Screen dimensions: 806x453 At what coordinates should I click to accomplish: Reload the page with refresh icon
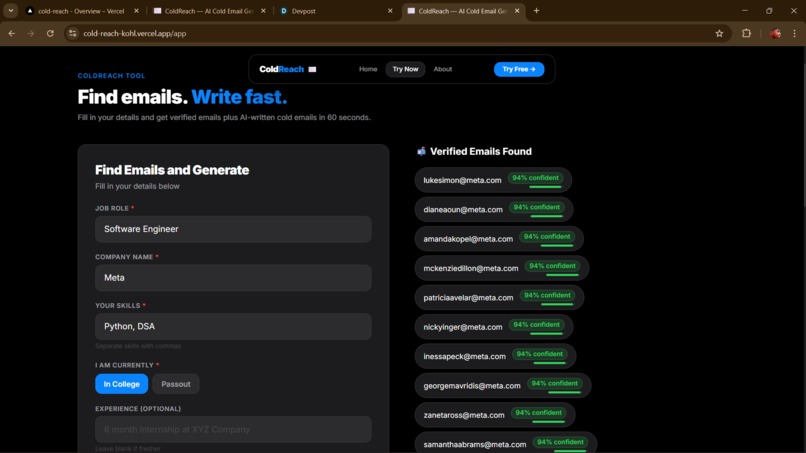(x=50, y=33)
